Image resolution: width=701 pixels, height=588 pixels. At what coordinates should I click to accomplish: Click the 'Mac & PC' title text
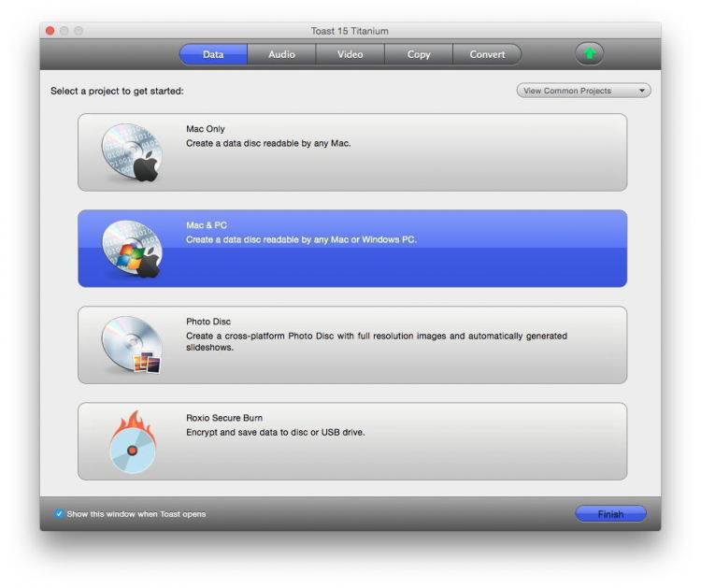pyautogui.click(x=207, y=225)
